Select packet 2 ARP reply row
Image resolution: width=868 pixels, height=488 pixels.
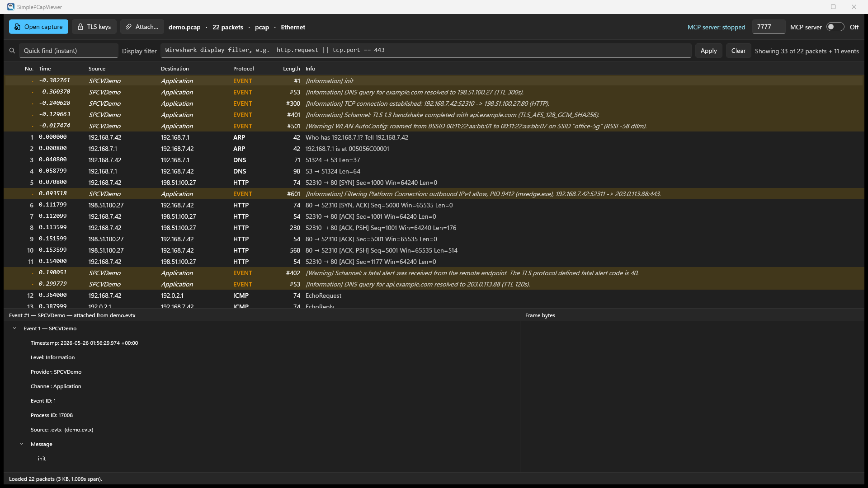[x=434, y=149]
